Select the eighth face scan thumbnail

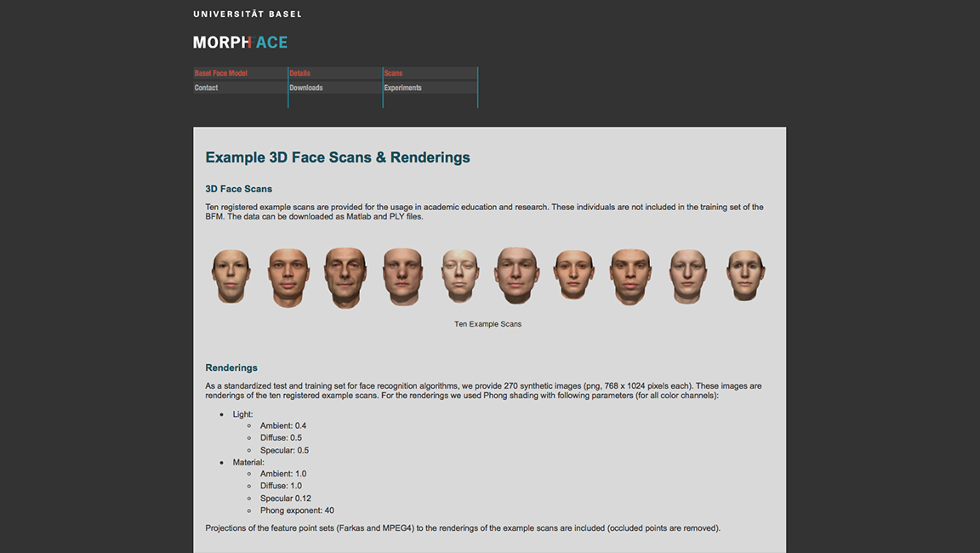coord(630,276)
